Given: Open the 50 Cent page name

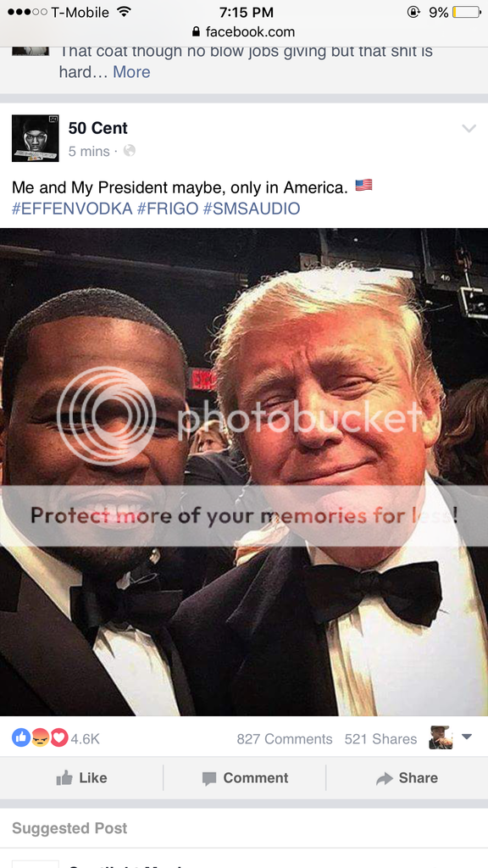Looking at the screenshot, I should (x=98, y=128).
